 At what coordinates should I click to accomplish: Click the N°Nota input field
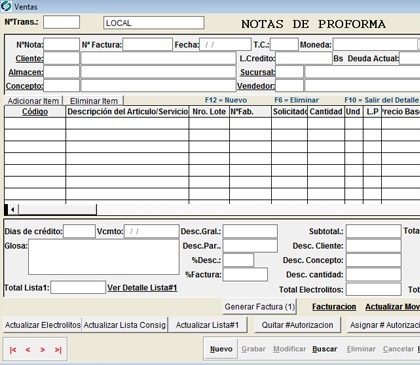(x=62, y=44)
